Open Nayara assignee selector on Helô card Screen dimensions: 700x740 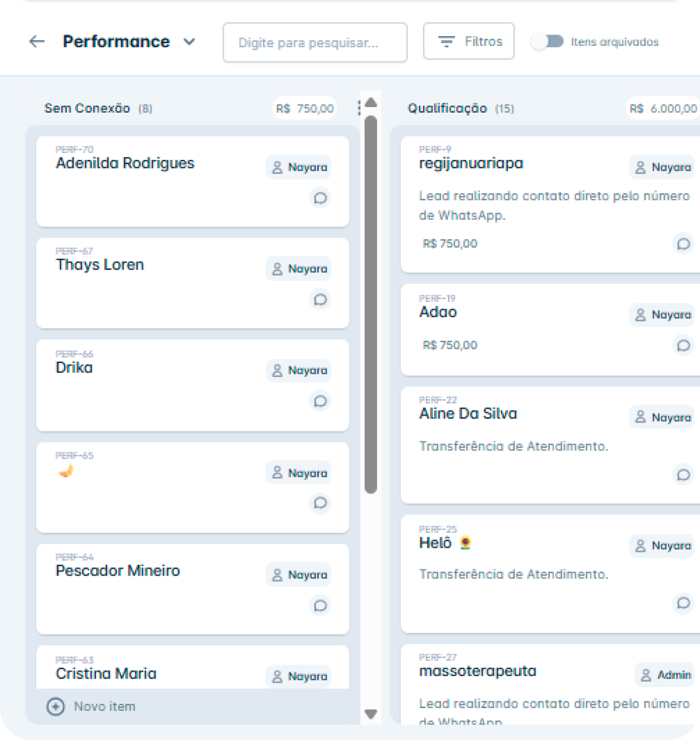point(662,545)
